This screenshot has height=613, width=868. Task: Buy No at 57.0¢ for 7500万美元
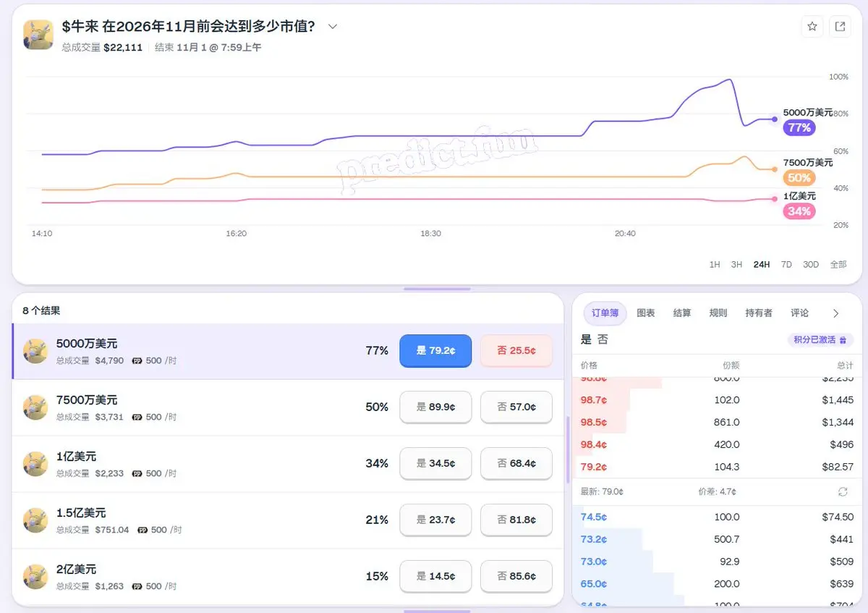pyautogui.click(x=516, y=407)
